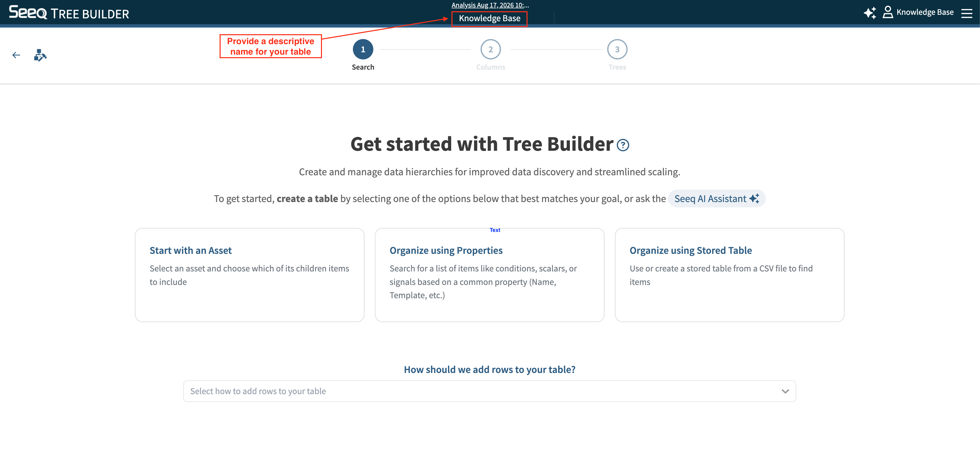Choose the Organize using Properties card
The height and width of the screenshot is (450, 980).
pos(490,275)
